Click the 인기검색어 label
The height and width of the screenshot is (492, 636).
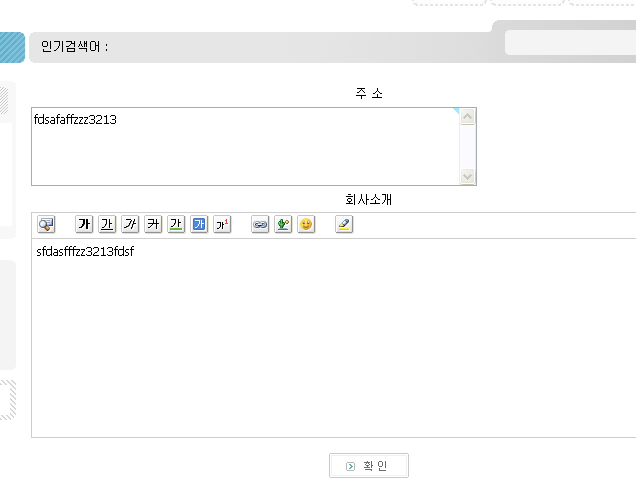[75, 47]
